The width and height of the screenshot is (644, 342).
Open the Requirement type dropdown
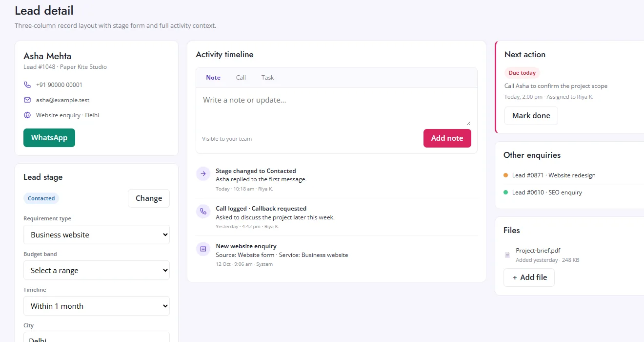coord(97,235)
